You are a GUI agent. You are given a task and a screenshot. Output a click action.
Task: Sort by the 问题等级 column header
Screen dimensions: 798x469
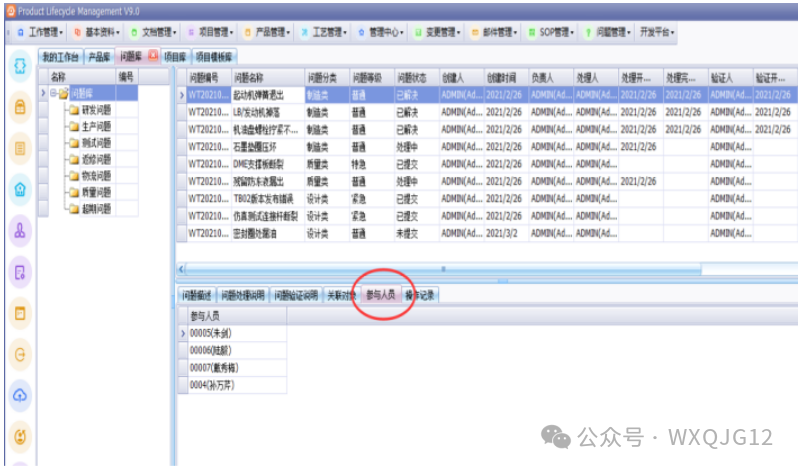click(x=372, y=77)
